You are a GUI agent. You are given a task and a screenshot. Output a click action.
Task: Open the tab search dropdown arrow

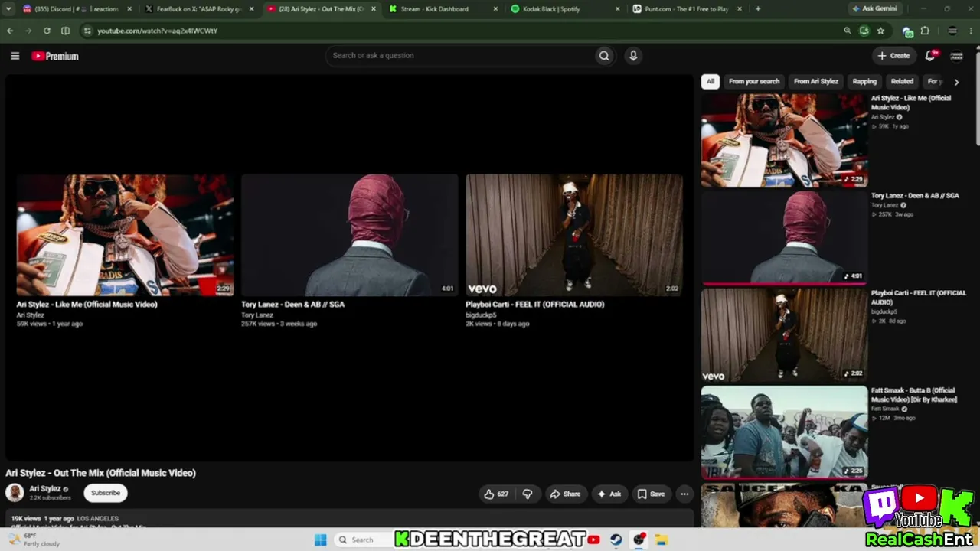coord(10,9)
